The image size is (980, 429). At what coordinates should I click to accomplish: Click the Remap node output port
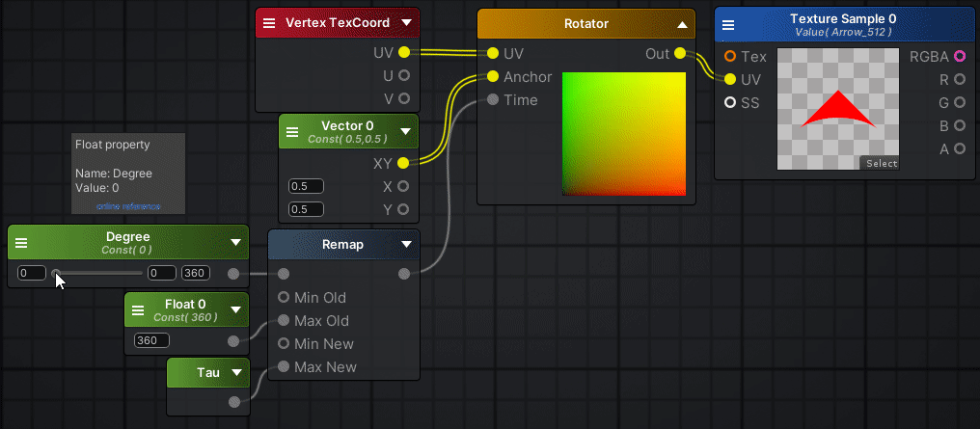point(404,274)
